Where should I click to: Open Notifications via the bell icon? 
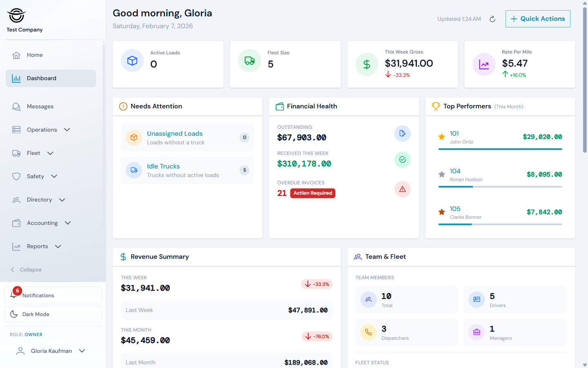pos(14,295)
